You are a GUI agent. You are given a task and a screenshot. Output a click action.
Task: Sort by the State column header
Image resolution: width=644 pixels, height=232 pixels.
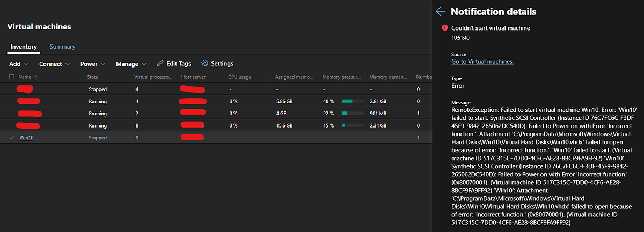[93, 77]
